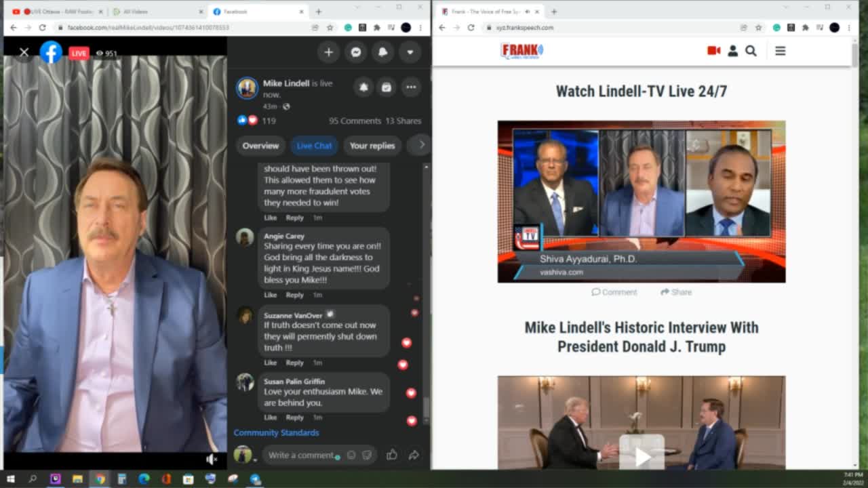The width and height of the screenshot is (868, 488).
Task: Close the Facebook live video viewer
Action: click(x=24, y=52)
